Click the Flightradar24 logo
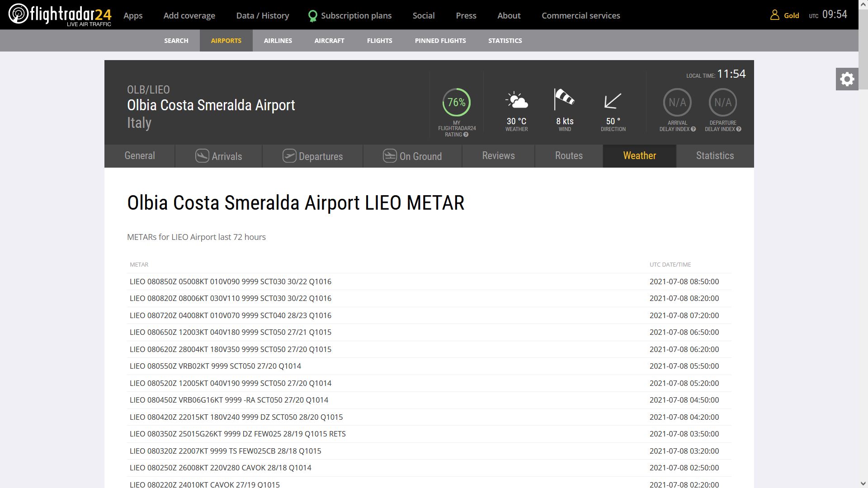This screenshot has width=868, height=488. [60, 14]
